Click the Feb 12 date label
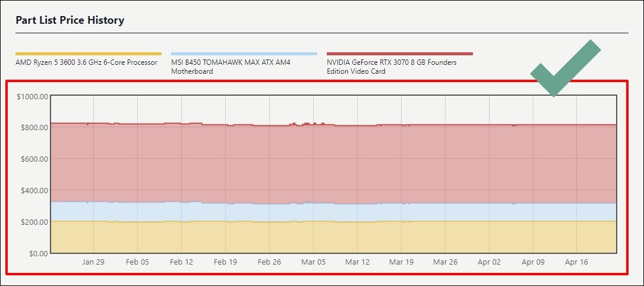 tap(182, 262)
